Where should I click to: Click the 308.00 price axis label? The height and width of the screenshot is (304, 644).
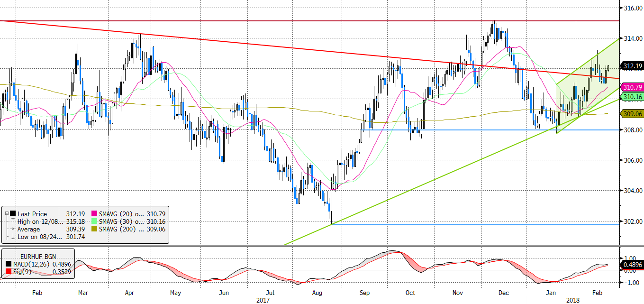coord(633,130)
